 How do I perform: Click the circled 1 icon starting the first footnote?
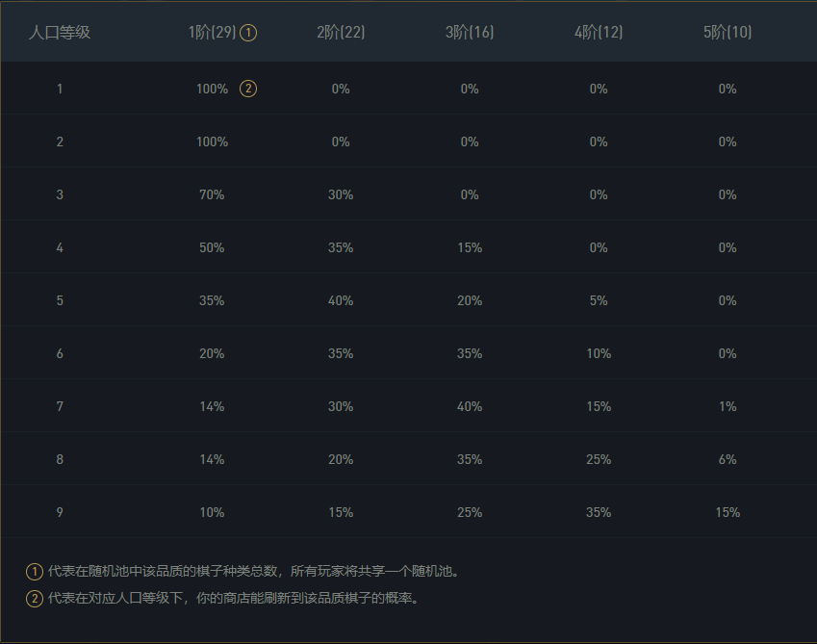coord(35,572)
